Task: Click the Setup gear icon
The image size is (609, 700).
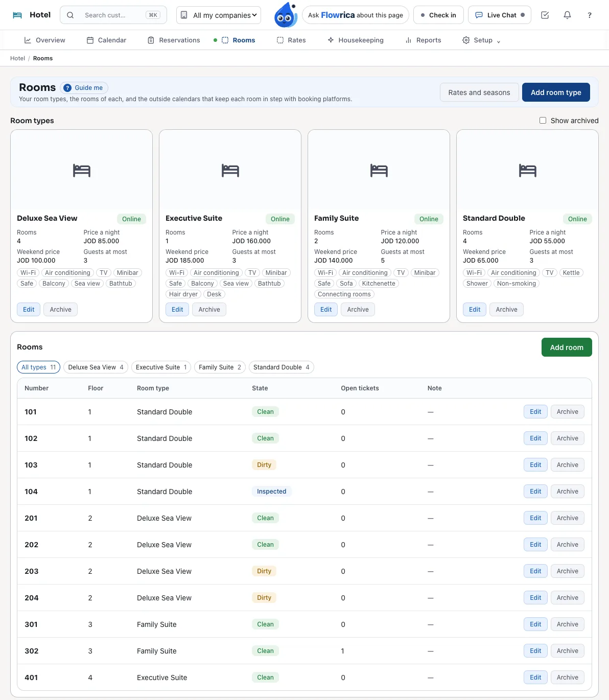Action: coord(466,40)
